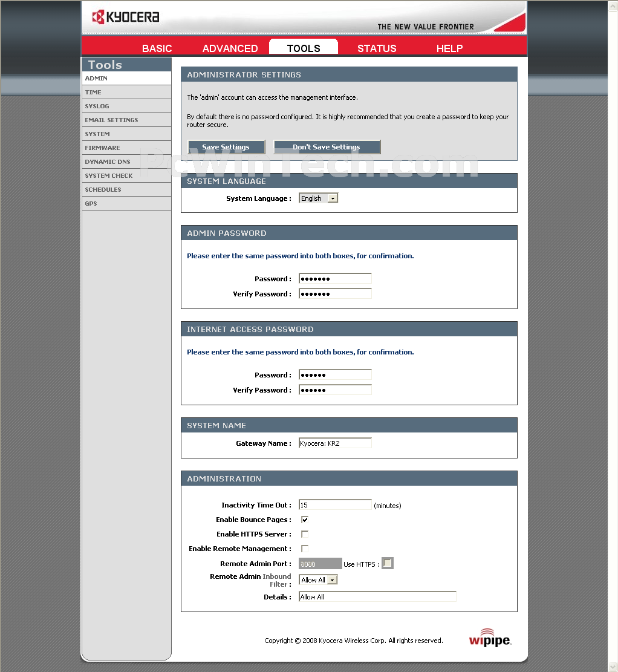Open the SYSLOG page

click(x=126, y=106)
